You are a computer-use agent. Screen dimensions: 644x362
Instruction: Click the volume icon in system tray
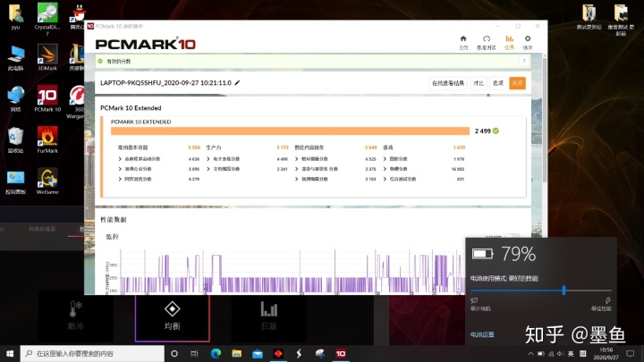click(x=561, y=354)
